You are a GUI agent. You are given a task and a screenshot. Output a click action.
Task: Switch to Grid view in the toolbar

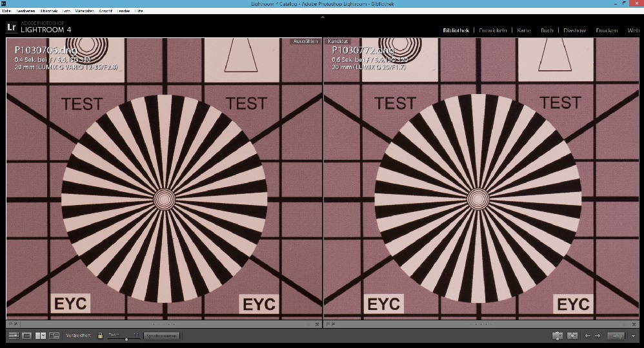click(x=13, y=336)
